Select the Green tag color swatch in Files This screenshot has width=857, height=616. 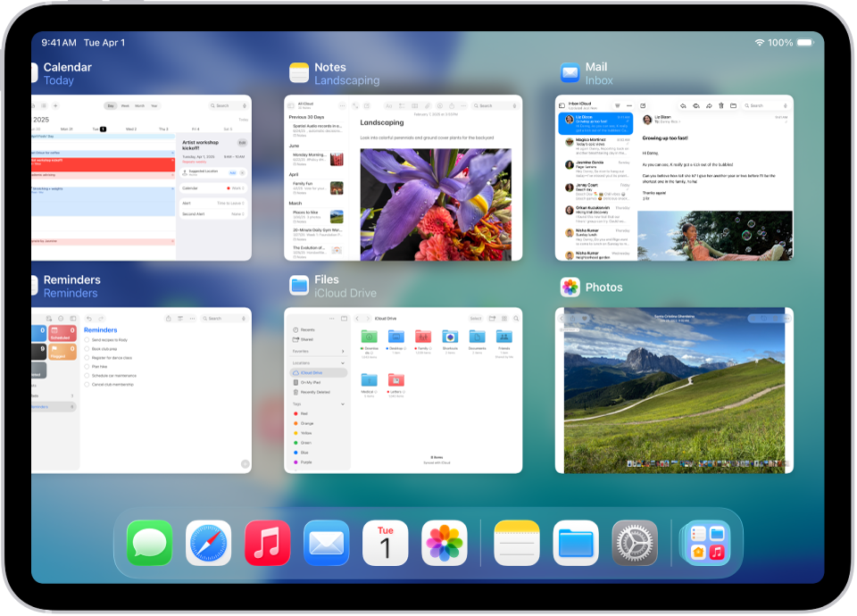click(x=295, y=443)
